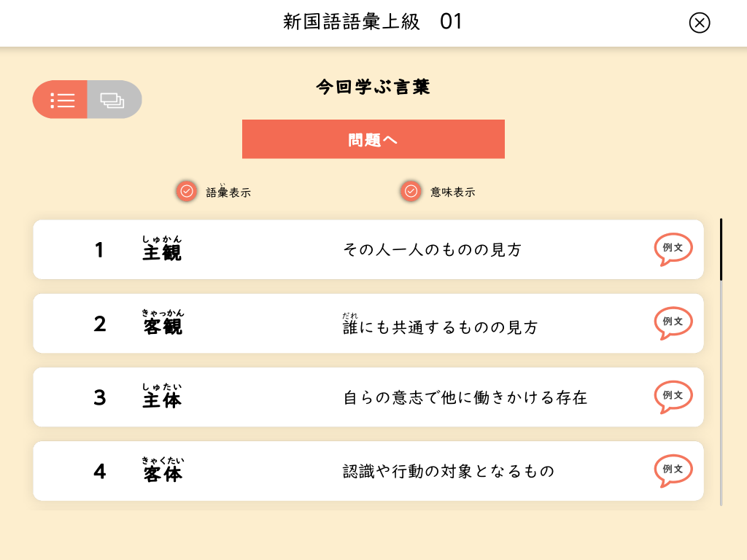Toggle 語彙表示 word display checkbox
This screenshot has width=747, height=560.
(187, 191)
